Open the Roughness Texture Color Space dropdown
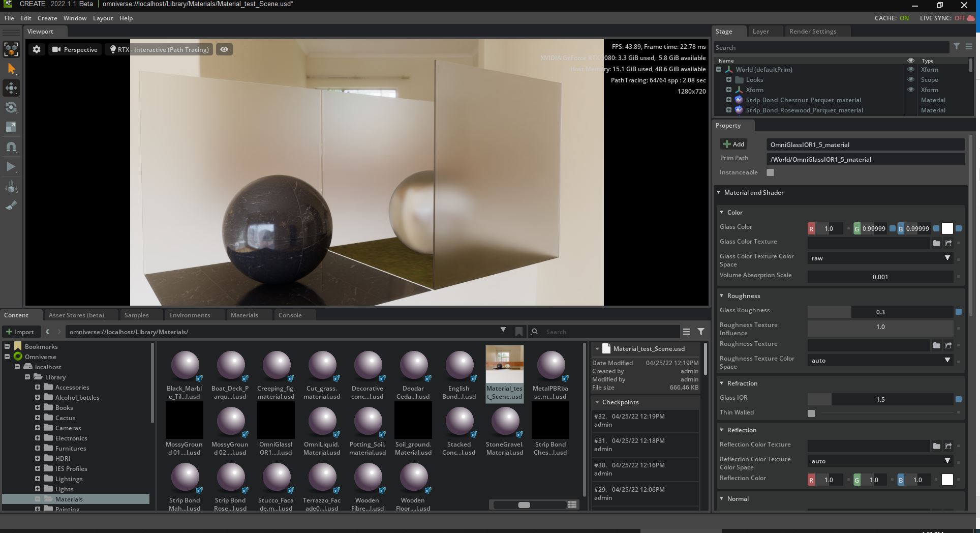The image size is (980, 533). coord(946,360)
